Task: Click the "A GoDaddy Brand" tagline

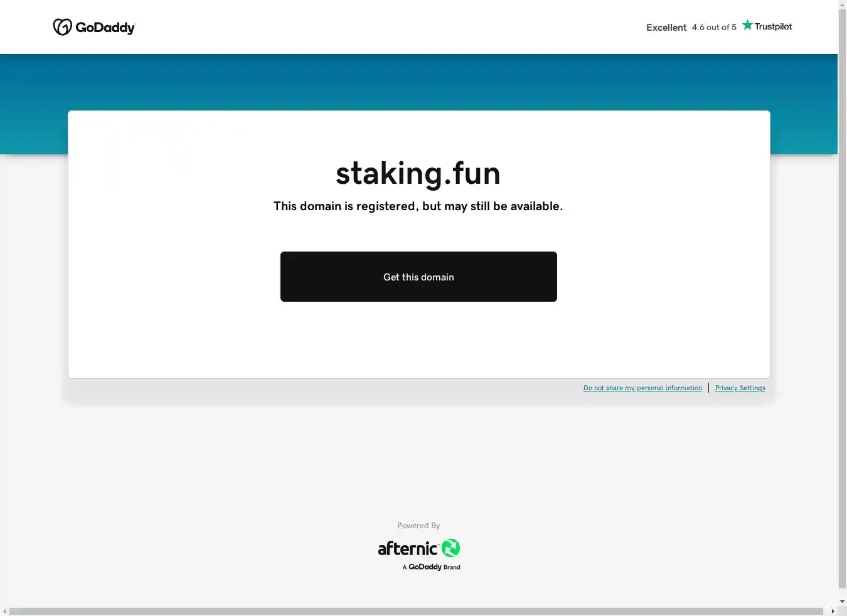Action: (x=432, y=567)
